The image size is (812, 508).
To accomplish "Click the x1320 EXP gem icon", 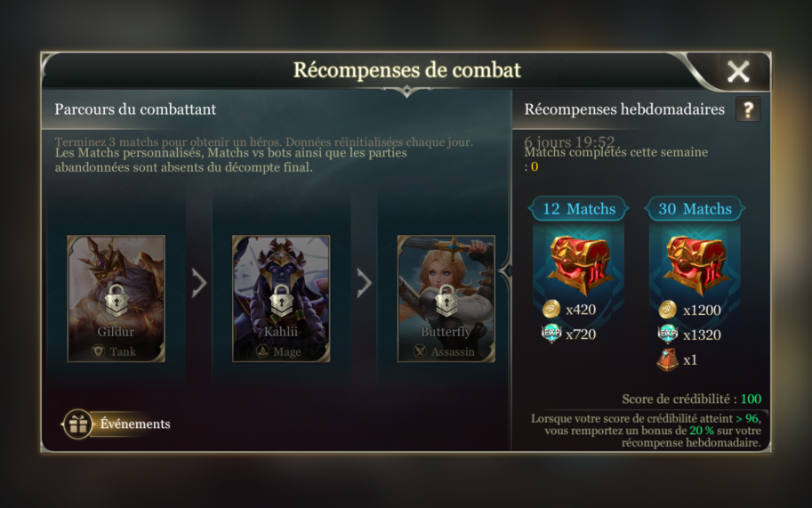I will [668, 335].
